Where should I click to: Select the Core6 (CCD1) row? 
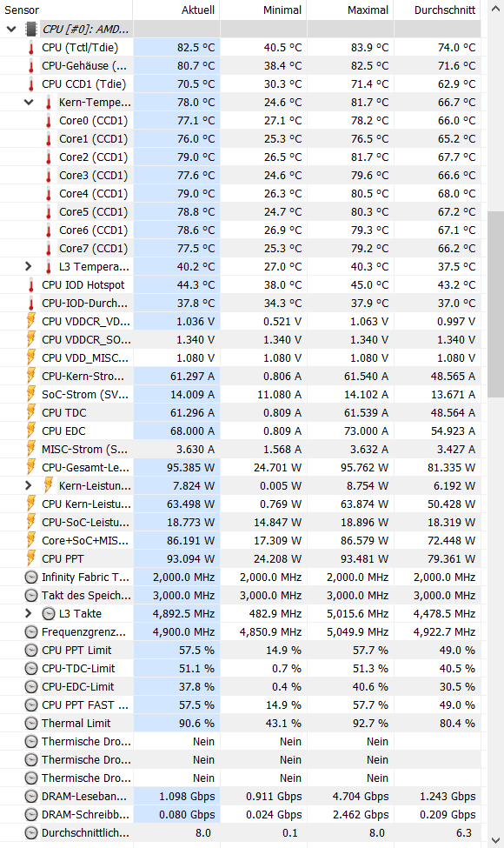240,230
